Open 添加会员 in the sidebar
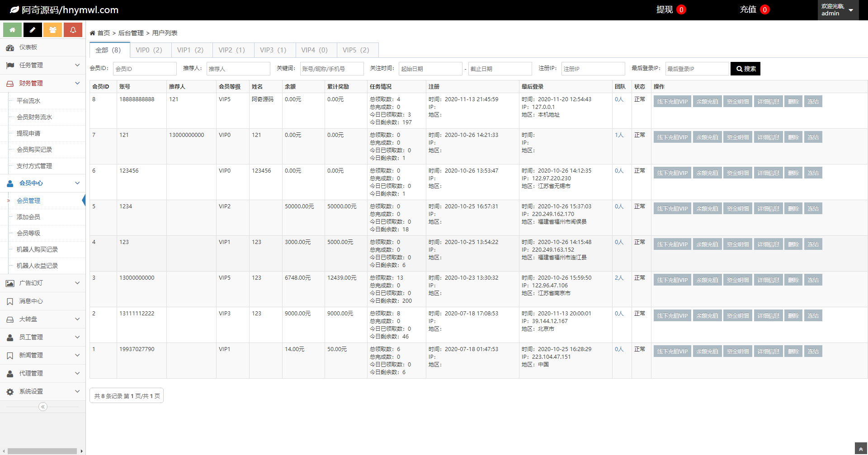Viewport: 868px width, 455px height. click(x=29, y=217)
